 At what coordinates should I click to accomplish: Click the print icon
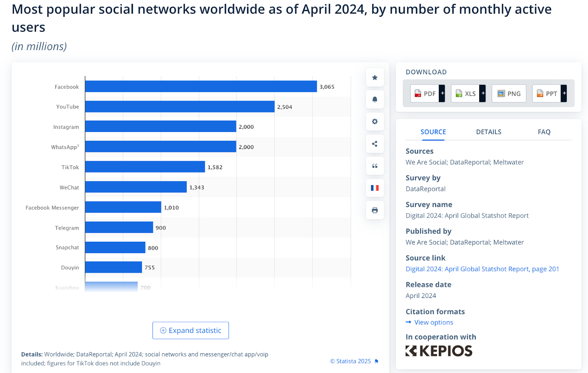coord(374,210)
